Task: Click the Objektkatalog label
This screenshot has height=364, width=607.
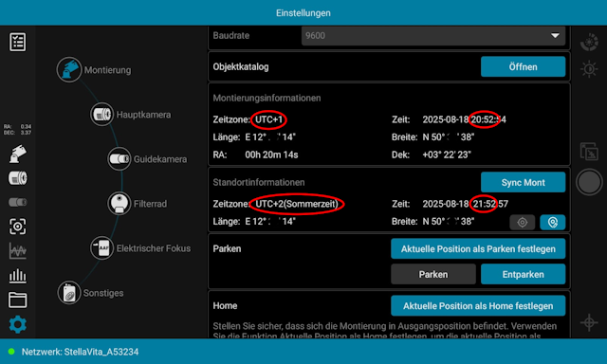Action: click(x=240, y=67)
